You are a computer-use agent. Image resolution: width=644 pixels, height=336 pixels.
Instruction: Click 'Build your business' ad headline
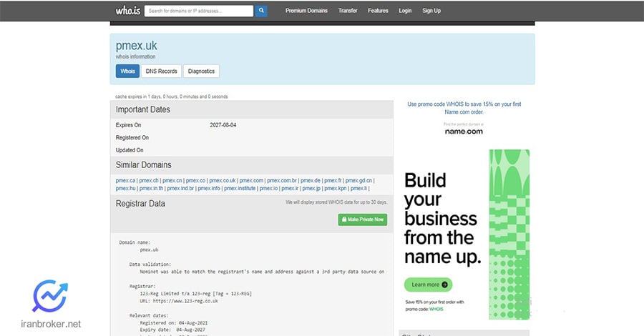pos(442,219)
